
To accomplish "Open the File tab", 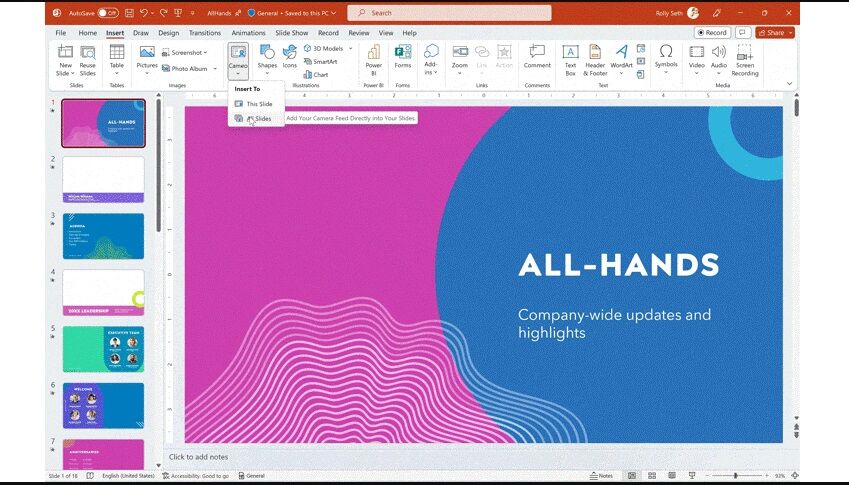I will coord(61,33).
